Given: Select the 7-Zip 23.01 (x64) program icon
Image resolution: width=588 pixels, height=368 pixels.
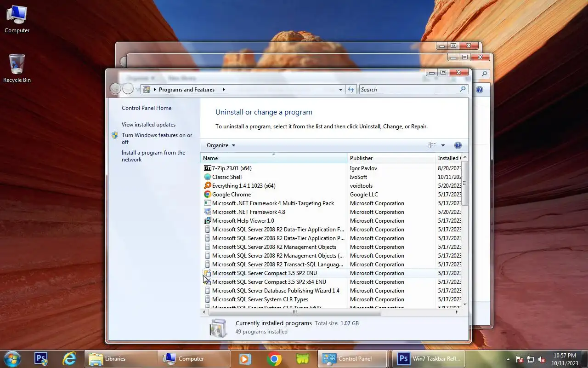Looking at the screenshot, I should [x=208, y=168].
